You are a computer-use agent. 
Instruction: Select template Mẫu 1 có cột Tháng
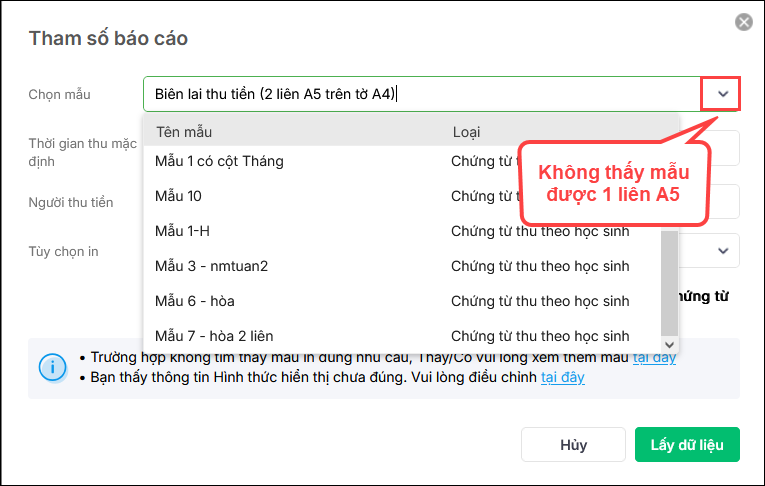click(220, 161)
